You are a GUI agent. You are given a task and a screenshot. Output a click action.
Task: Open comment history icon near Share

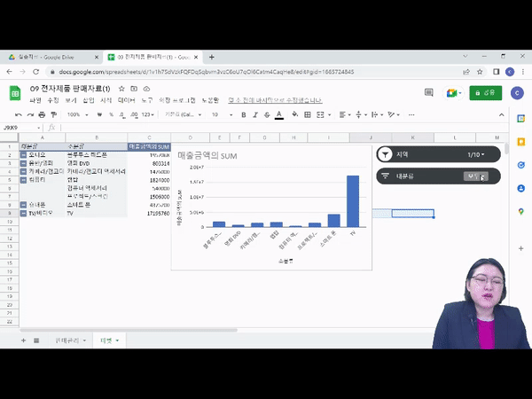pyautogui.click(x=429, y=93)
